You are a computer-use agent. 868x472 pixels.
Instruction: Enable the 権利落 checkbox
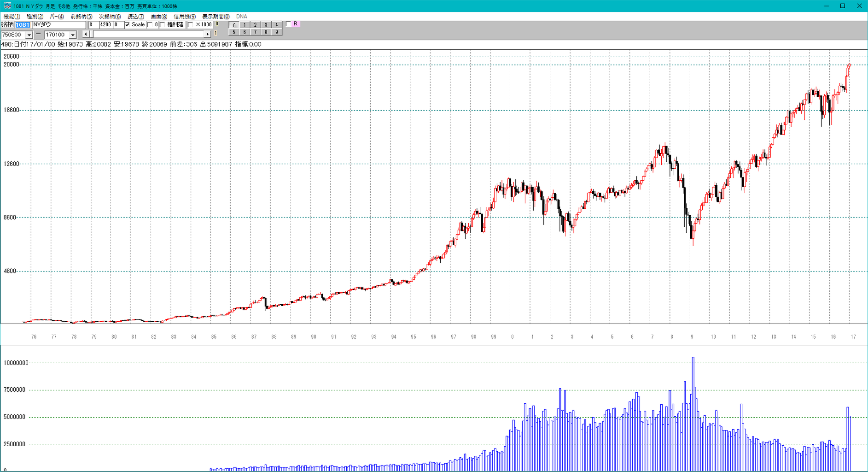(163, 25)
